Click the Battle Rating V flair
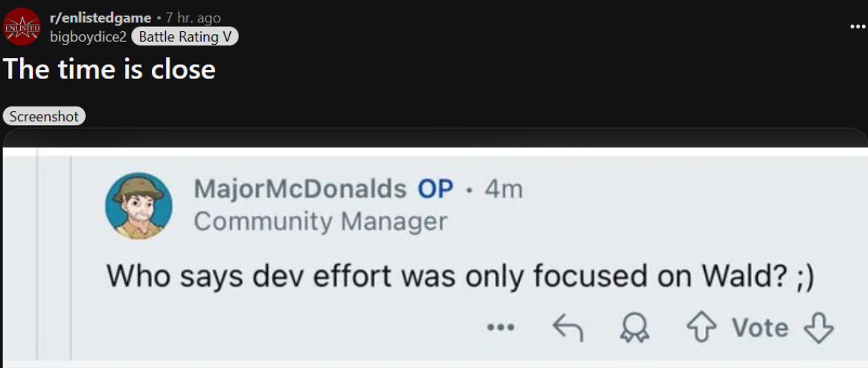The image size is (868, 368). coord(185,37)
